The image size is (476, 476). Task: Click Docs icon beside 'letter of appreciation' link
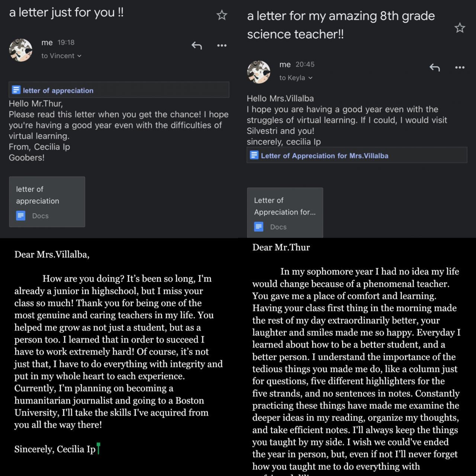[16, 90]
